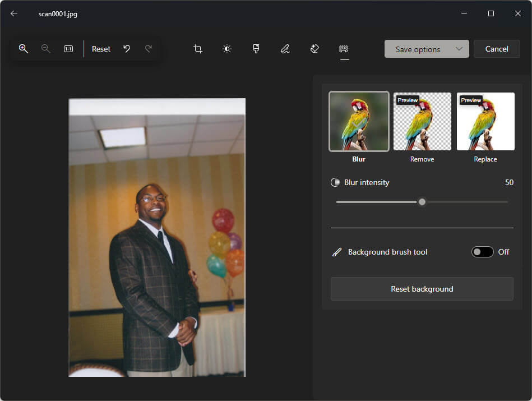The image size is (532, 401).
Task: Open the Filter tool
Action: tap(256, 49)
